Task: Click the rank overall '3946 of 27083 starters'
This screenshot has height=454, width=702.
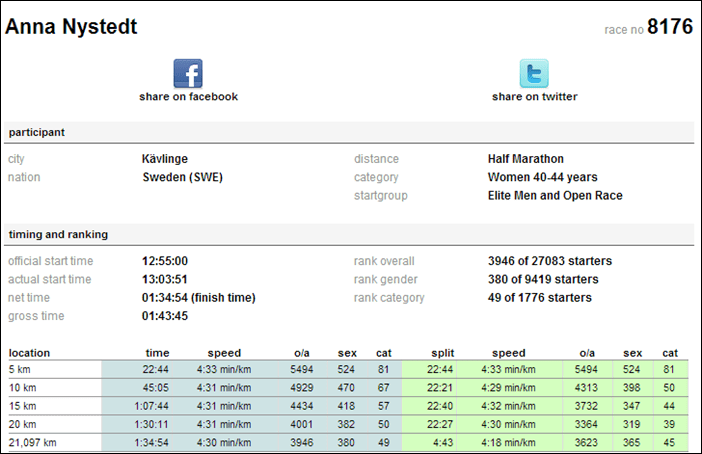Action: 549,261
